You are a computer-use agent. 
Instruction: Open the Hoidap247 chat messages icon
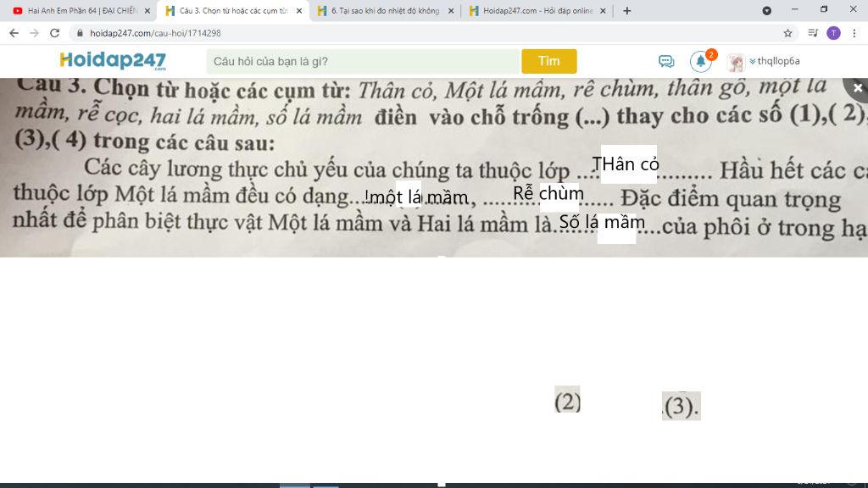(666, 61)
